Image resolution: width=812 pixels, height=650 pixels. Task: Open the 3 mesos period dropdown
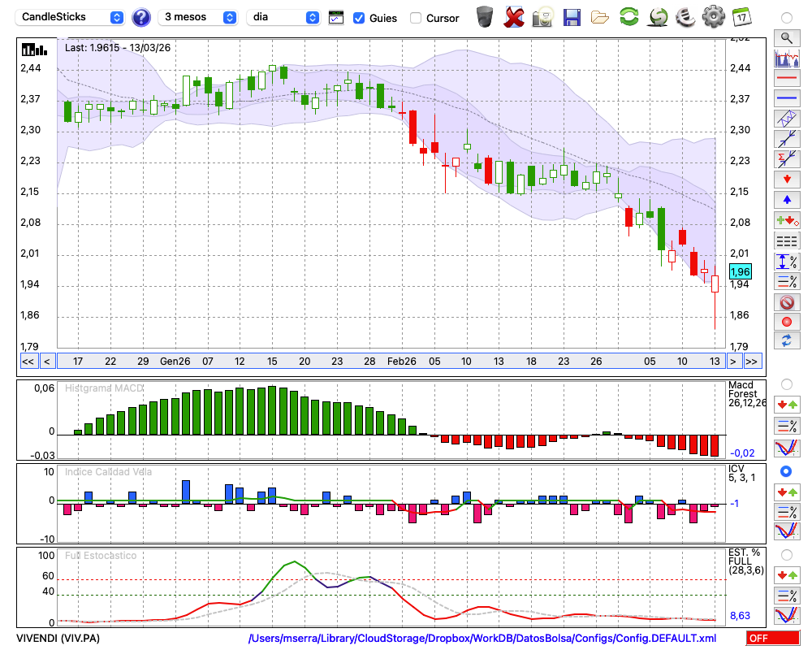click(x=199, y=17)
